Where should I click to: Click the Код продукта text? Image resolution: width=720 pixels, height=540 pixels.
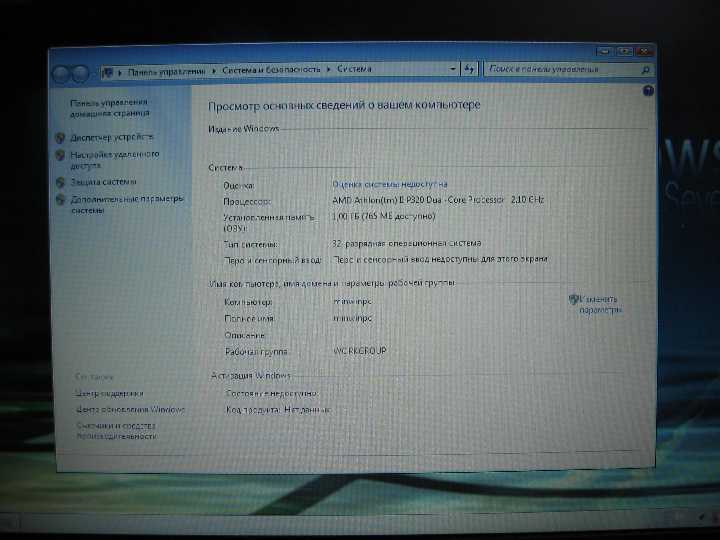[278, 410]
